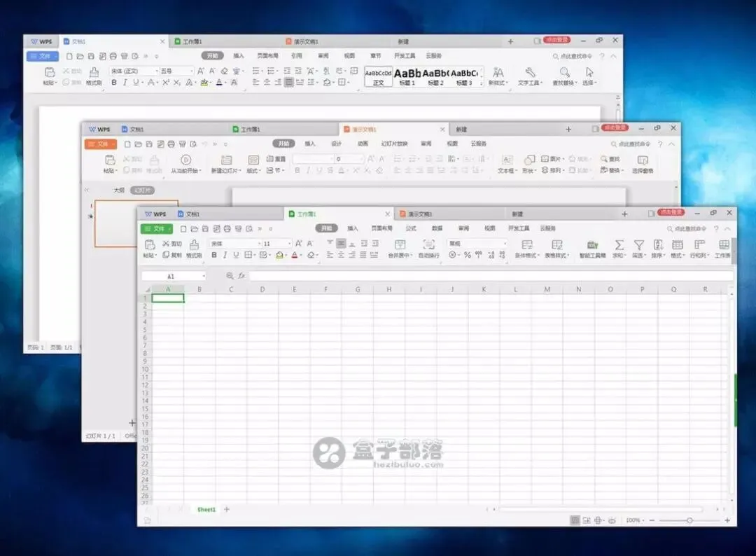Toggle Underline in the spreadsheet window

[236, 255]
